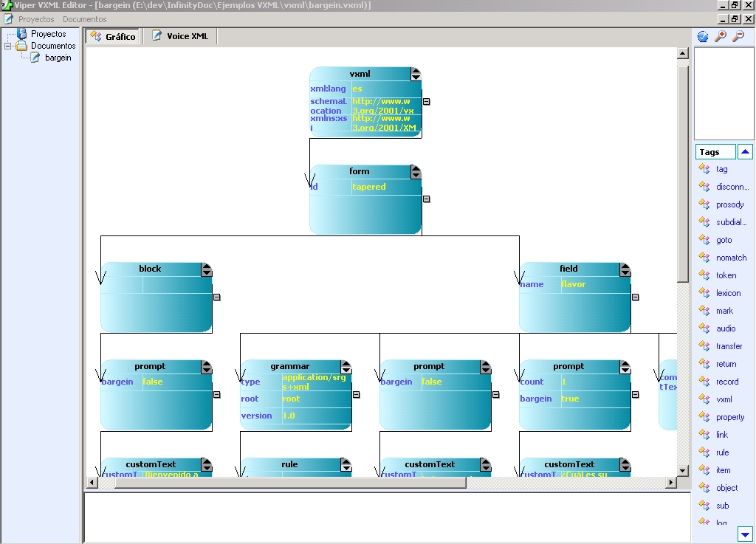Select the goto tag icon
Image resolution: width=756 pixels, height=544 pixels.
pos(704,240)
